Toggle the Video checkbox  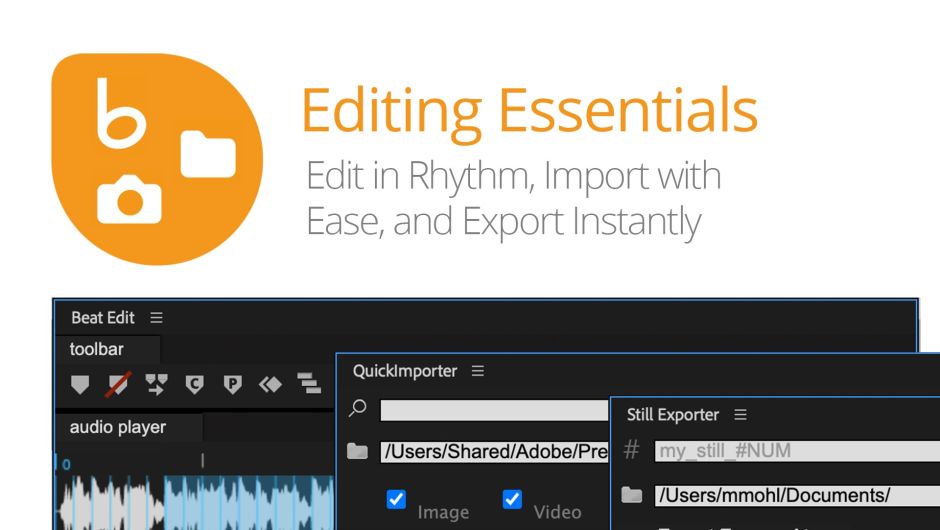tap(512, 499)
